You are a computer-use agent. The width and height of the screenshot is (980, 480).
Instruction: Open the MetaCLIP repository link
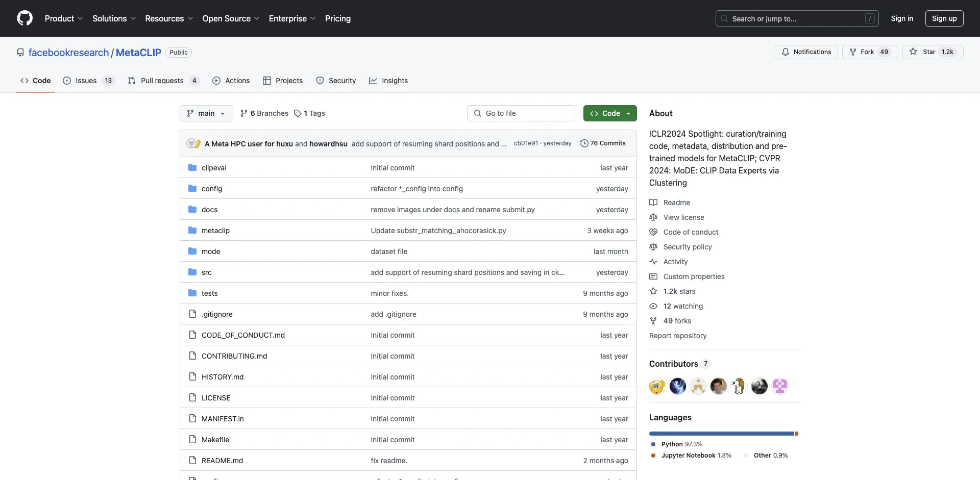click(138, 53)
